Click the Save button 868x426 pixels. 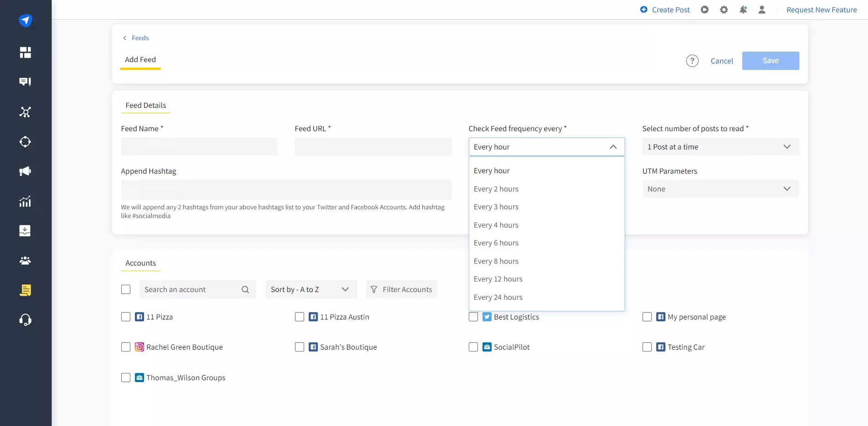pos(771,61)
